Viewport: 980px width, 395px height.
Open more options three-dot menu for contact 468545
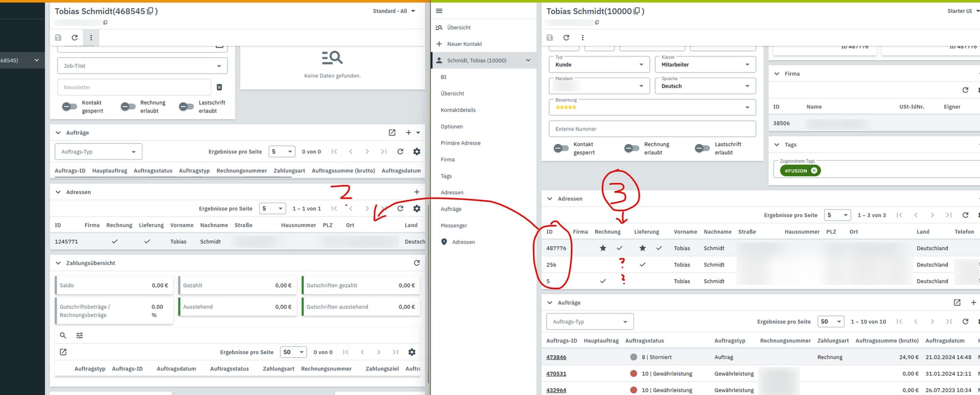(91, 37)
